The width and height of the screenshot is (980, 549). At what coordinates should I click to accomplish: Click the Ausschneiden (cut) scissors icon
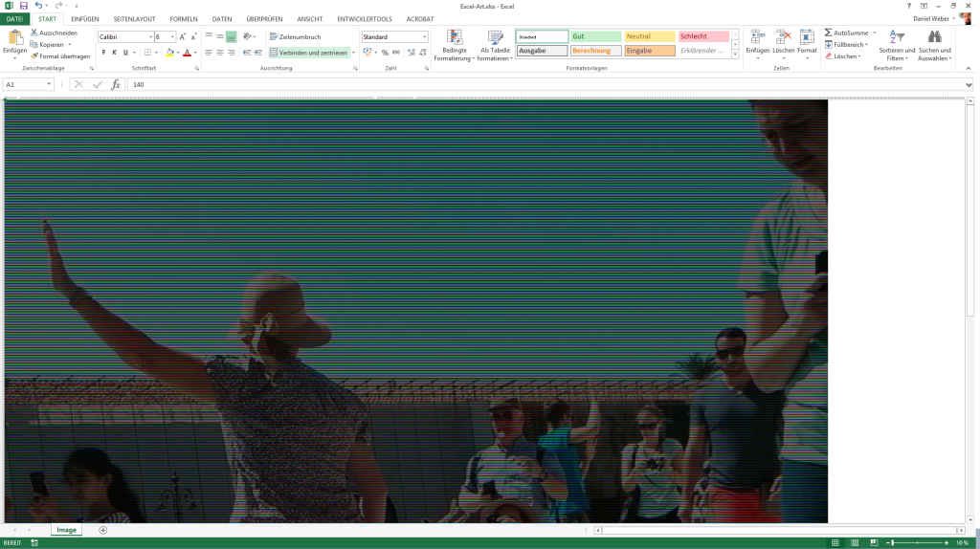coord(33,33)
